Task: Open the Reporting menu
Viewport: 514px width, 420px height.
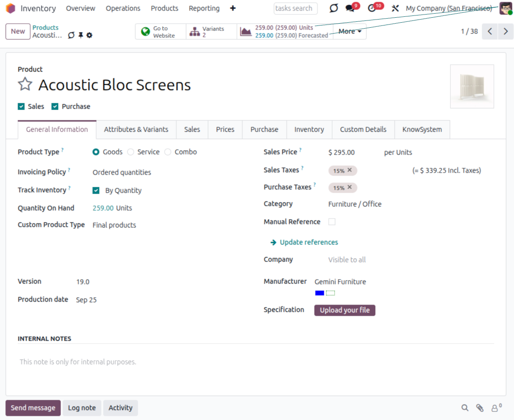Action: tap(204, 8)
